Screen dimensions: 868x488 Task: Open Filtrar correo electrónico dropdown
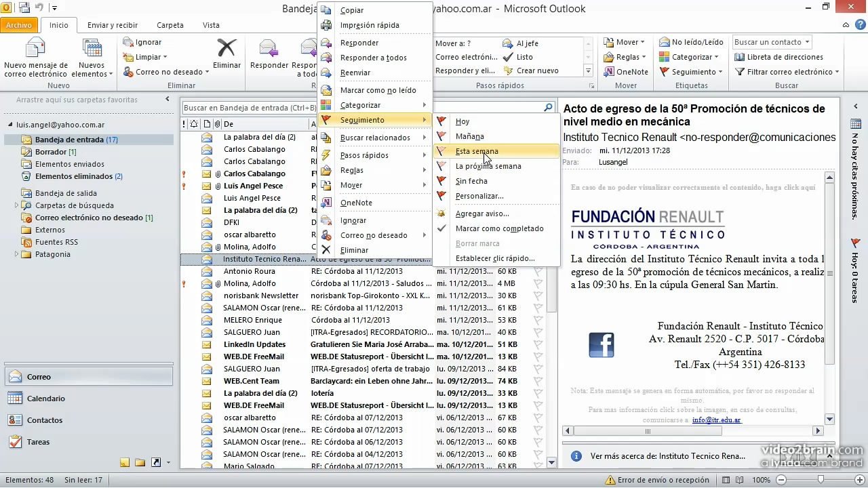[x=787, y=72]
